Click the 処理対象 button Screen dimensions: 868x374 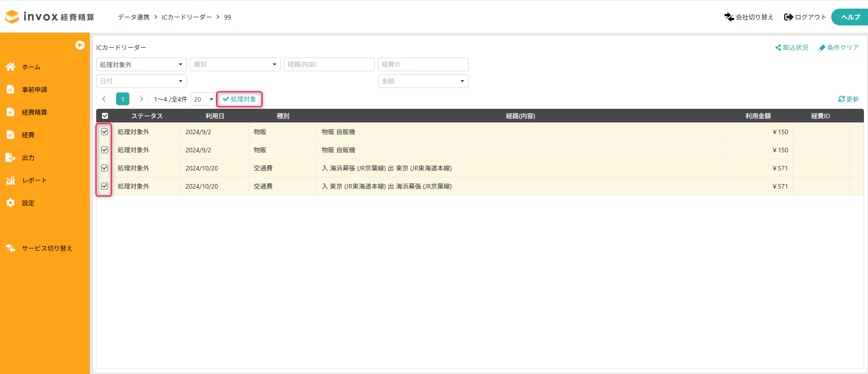240,99
